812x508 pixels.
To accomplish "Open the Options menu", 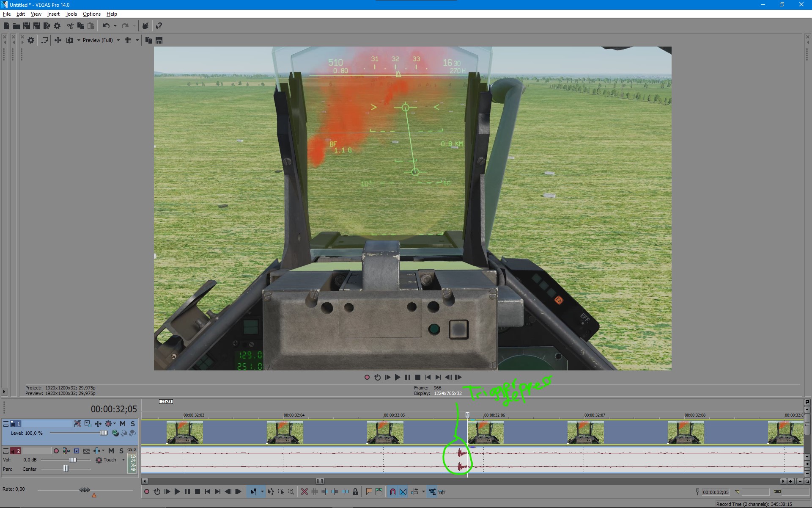I will coord(92,14).
